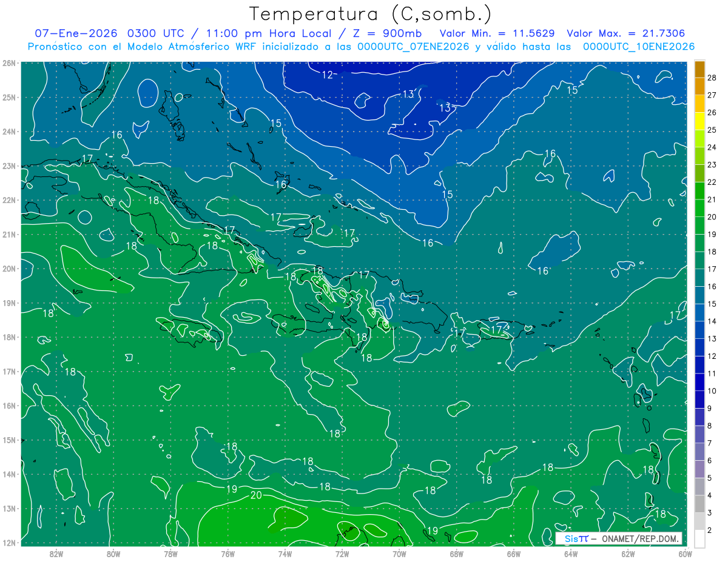Click '11:00 pm Hora Local' in the header
The height and width of the screenshot is (562, 728).
tap(268, 33)
